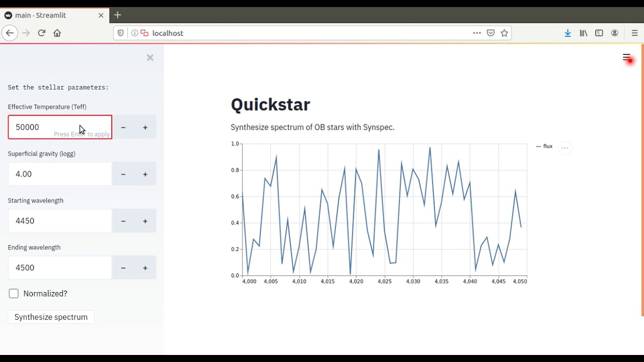Click the Effective Temperature input field

pyautogui.click(x=60, y=127)
